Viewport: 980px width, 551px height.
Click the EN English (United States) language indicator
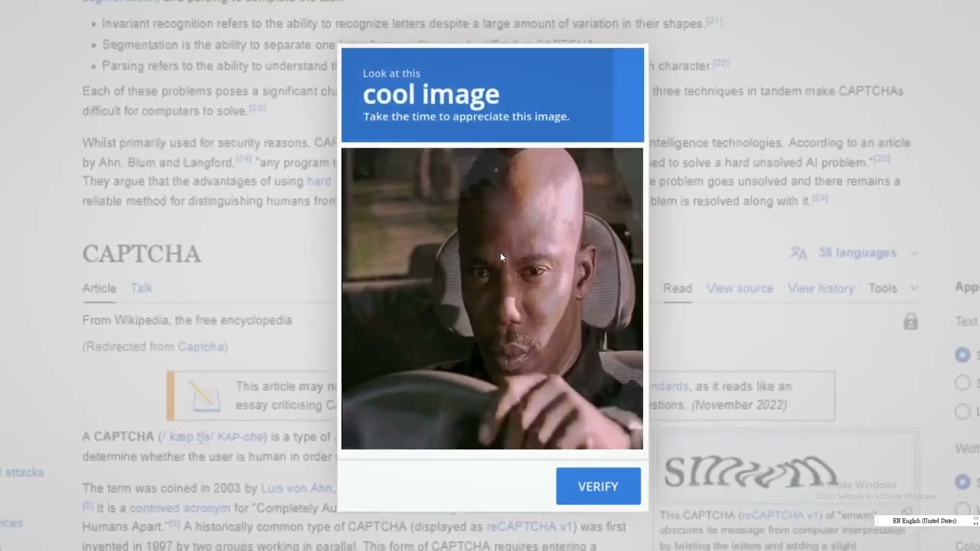pyautogui.click(x=924, y=520)
